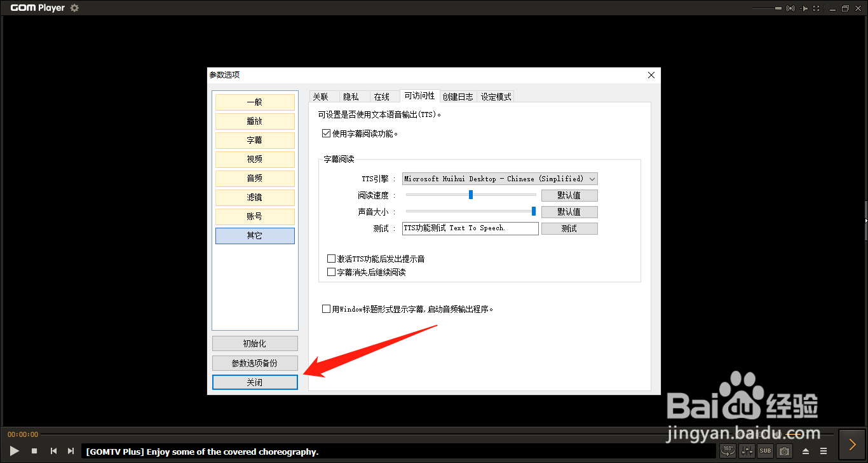The image size is (868, 463).
Task: Select the 可访问性 tab
Action: point(420,95)
